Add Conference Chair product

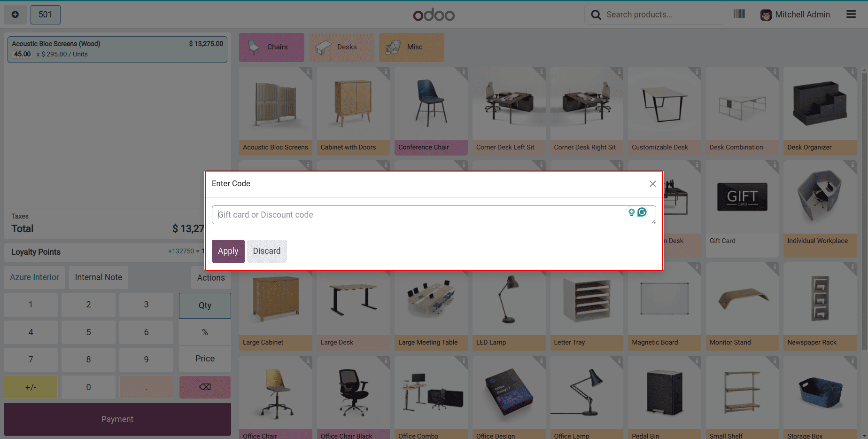pyautogui.click(x=431, y=111)
